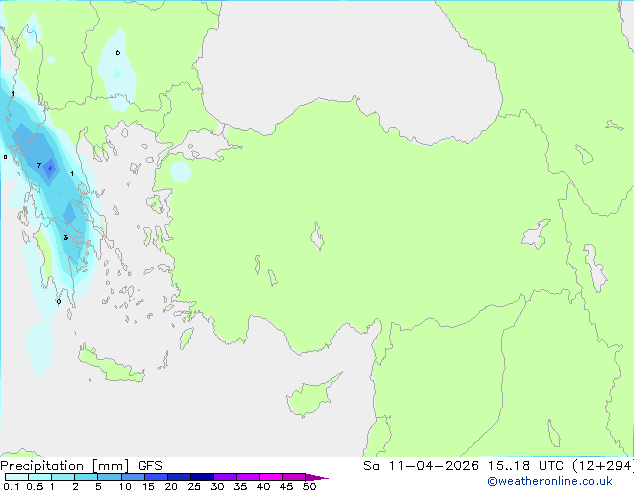Screen dimensions: 634x490
Task: Click the 25–30 mm navy legend swatch
Action: 202,477
